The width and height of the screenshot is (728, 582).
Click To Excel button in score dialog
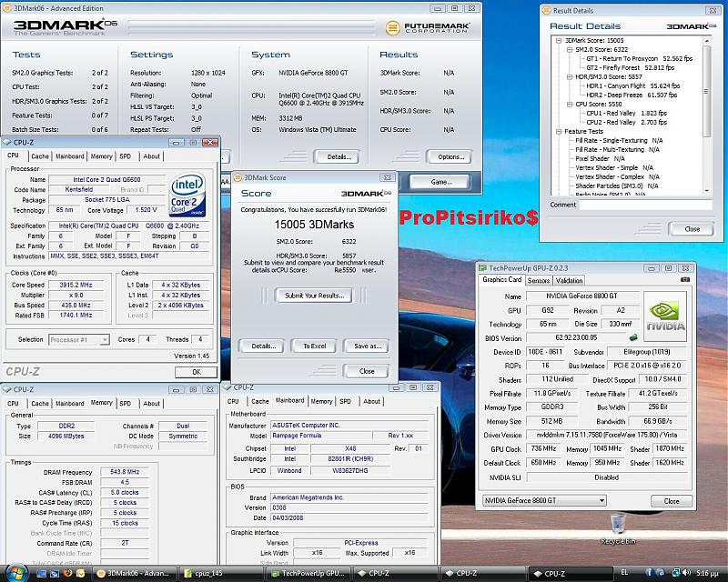coord(314,346)
